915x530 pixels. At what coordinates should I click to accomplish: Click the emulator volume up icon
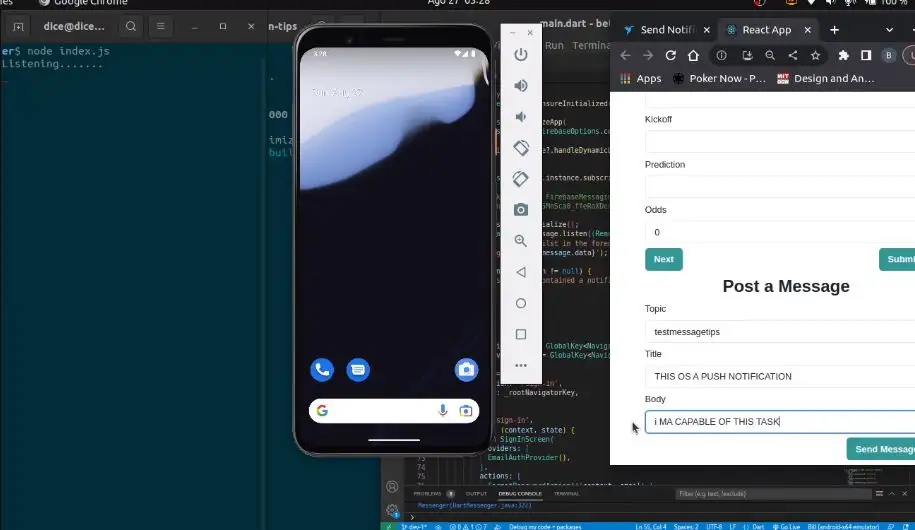pyautogui.click(x=520, y=86)
